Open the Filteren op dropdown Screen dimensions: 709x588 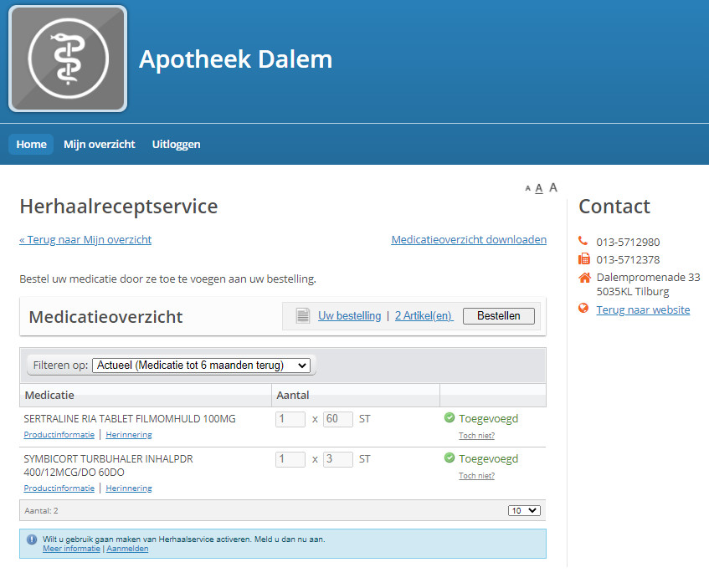pyautogui.click(x=201, y=366)
